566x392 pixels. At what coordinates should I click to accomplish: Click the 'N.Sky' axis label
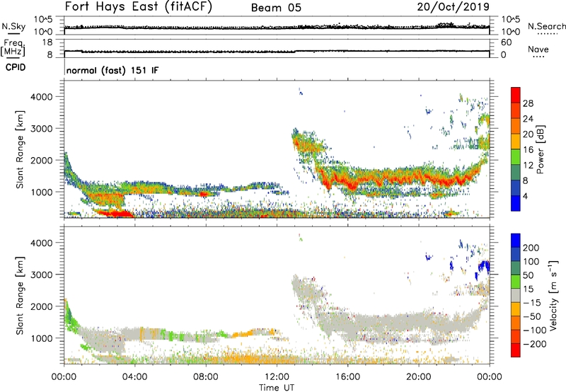[13, 26]
